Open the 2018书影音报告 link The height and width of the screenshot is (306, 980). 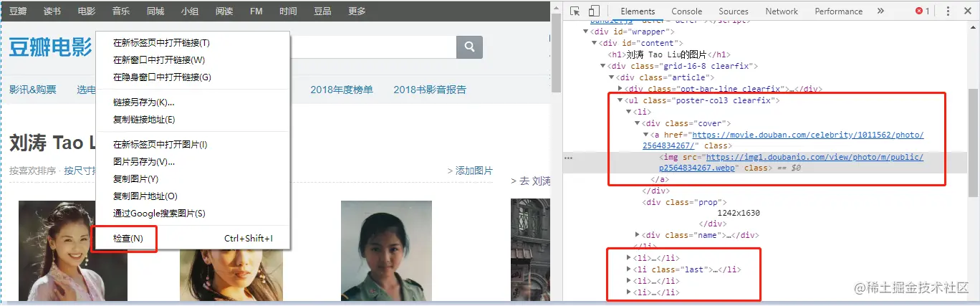pyautogui.click(x=430, y=90)
